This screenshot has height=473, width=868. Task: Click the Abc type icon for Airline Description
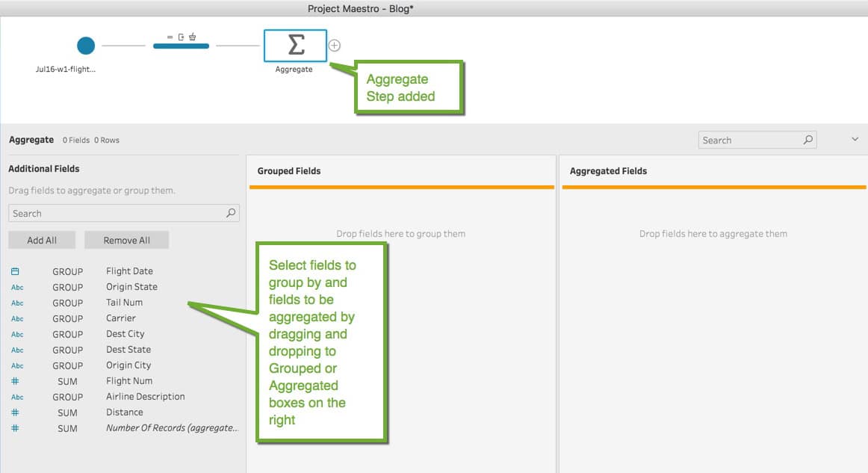[x=17, y=397]
